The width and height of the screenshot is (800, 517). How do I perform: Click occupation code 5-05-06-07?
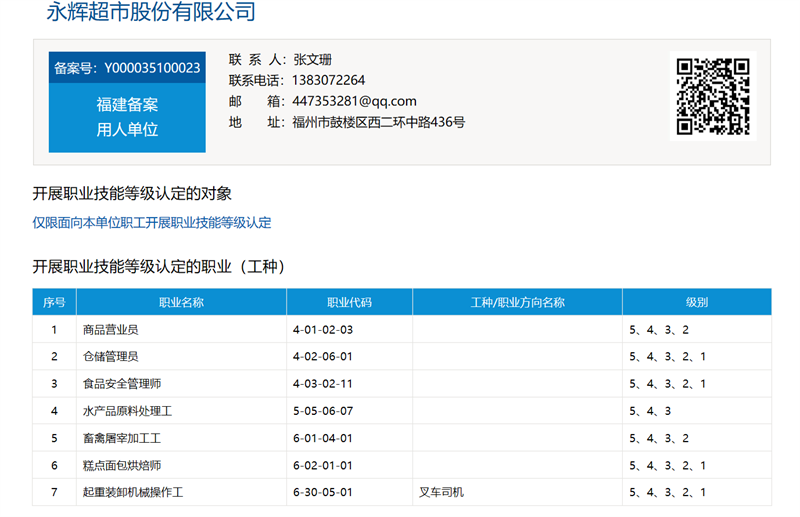click(x=323, y=411)
